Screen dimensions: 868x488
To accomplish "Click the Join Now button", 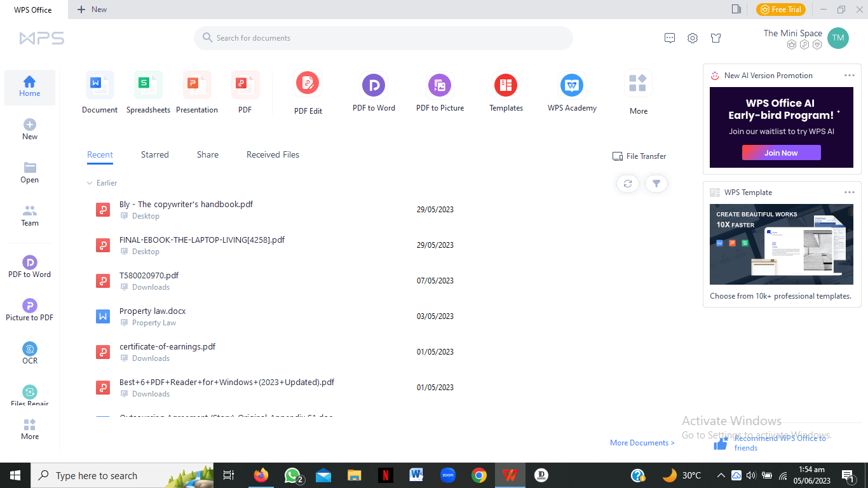I will coord(781,153).
